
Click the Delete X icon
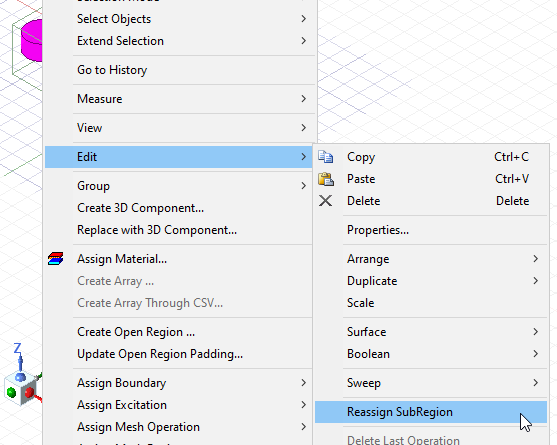(325, 201)
